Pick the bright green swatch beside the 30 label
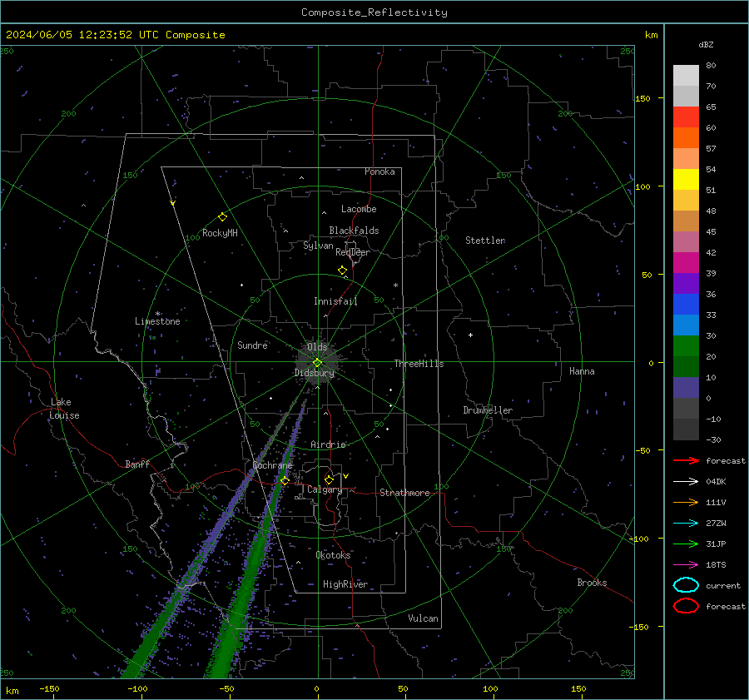749x700 pixels. click(x=686, y=346)
